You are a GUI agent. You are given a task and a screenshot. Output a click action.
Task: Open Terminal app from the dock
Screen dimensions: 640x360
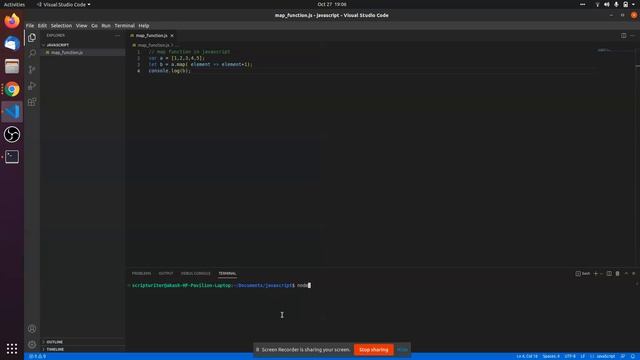(x=12, y=157)
